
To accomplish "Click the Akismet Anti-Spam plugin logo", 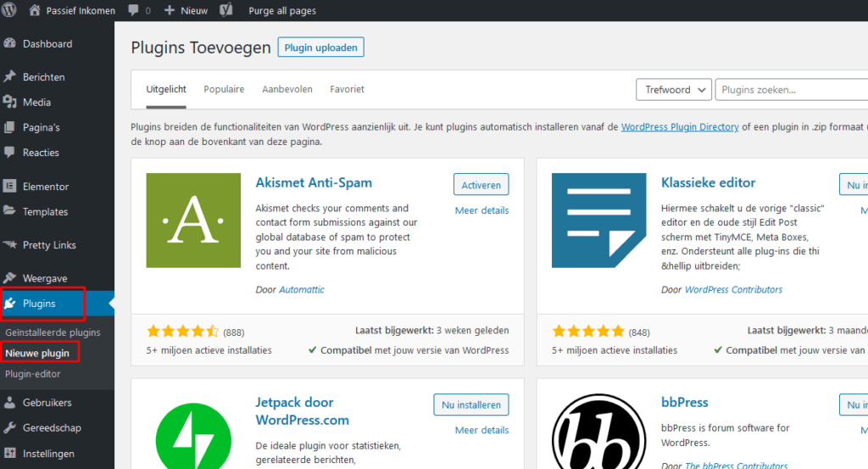I will click(193, 221).
